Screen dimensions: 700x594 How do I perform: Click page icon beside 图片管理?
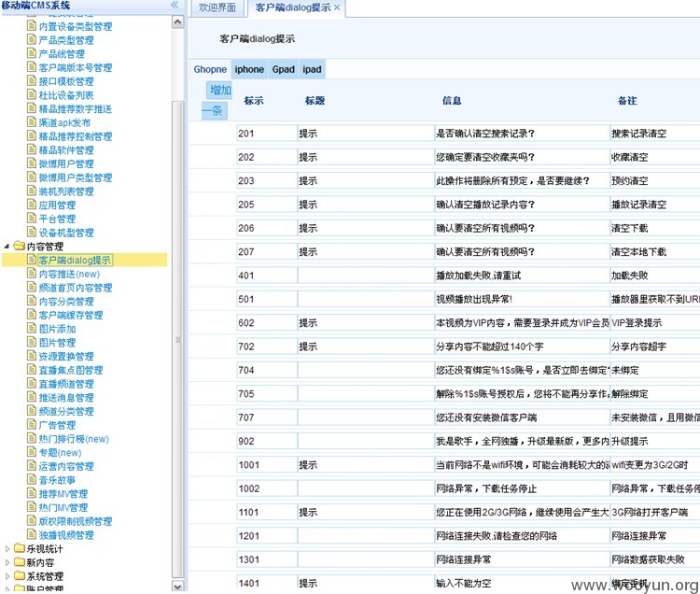click(x=31, y=342)
